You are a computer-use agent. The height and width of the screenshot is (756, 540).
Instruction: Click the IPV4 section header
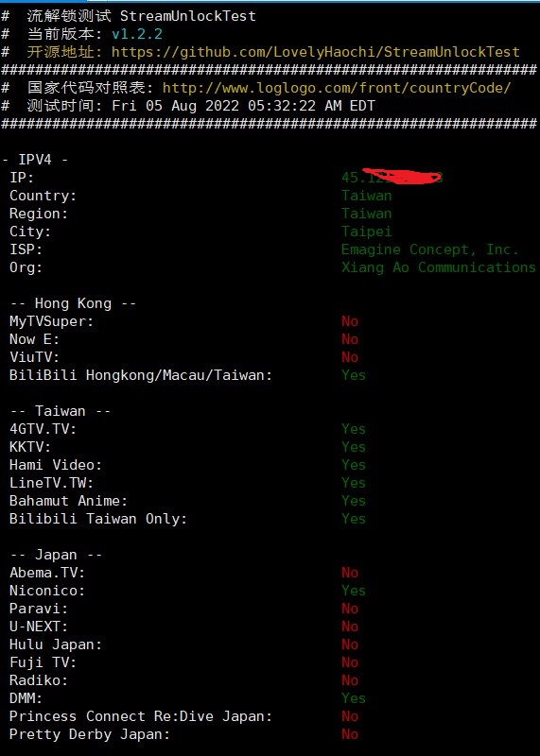click(x=35, y=160)
